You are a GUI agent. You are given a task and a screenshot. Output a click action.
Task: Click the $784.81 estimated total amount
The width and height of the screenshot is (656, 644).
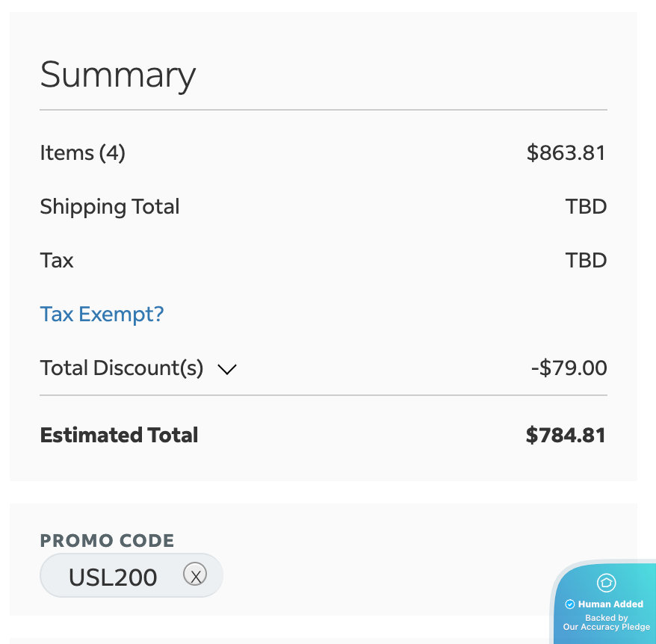point(566,435)
